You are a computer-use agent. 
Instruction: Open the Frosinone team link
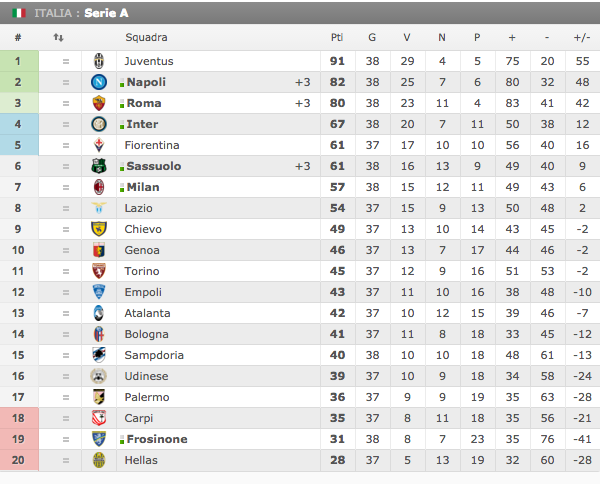[x=156, y=439]
